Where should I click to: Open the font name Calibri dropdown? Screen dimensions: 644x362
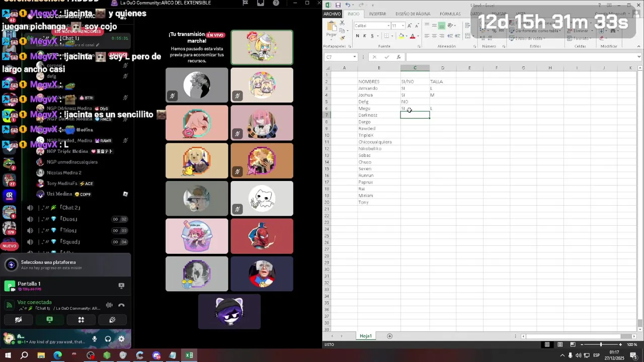[388, 26]
